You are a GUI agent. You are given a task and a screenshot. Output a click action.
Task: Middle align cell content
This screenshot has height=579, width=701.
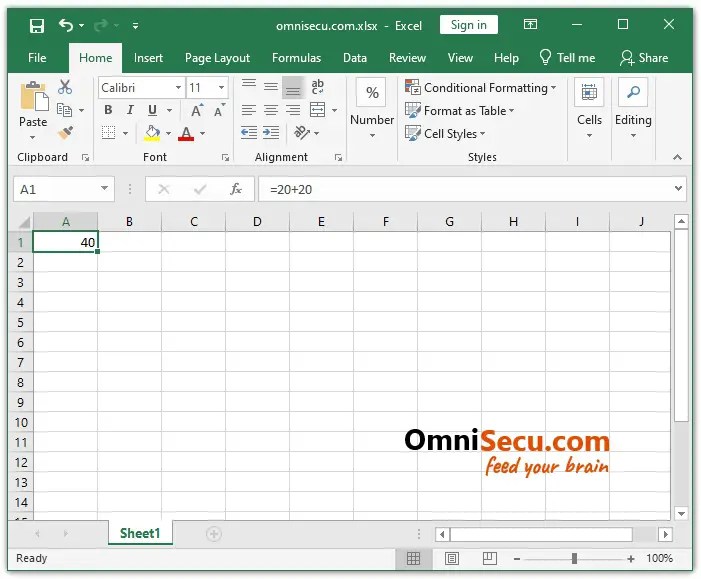pos(271,87)
